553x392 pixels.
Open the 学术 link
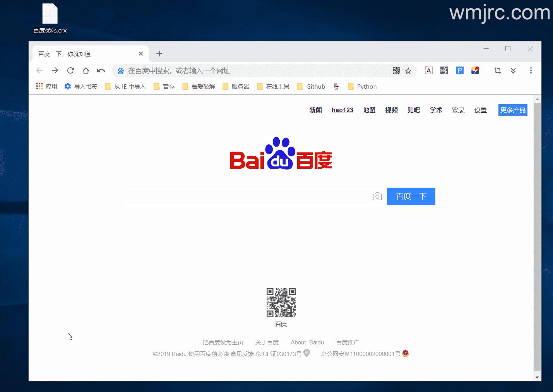436,110
